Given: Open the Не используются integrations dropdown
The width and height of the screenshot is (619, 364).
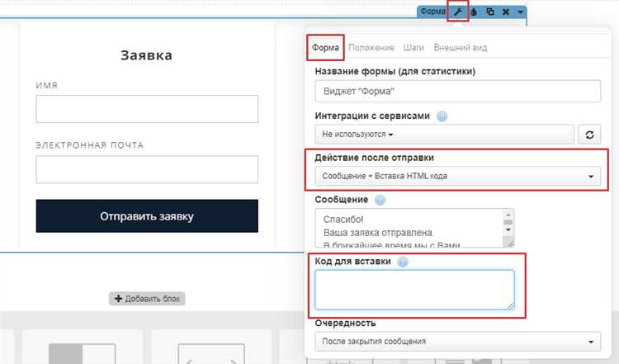Looking at the screenshot, I should 445,135.
